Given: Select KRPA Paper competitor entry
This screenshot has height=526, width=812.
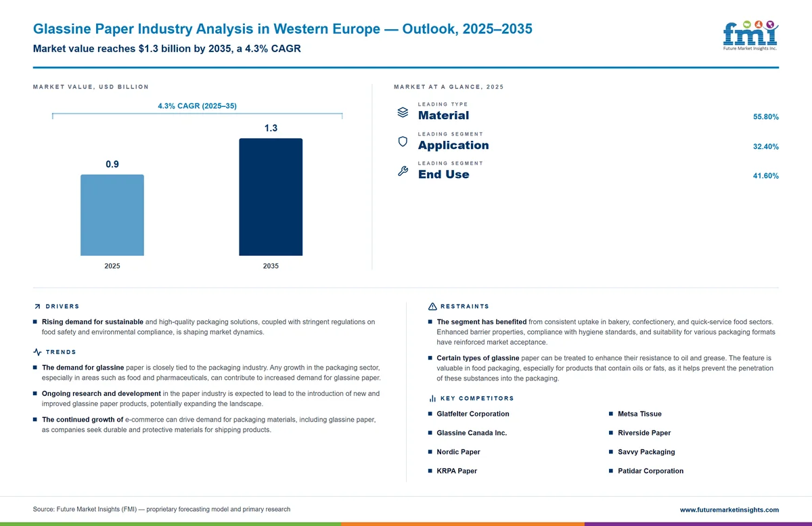Looking at the screenshot, I should point(457,471).
